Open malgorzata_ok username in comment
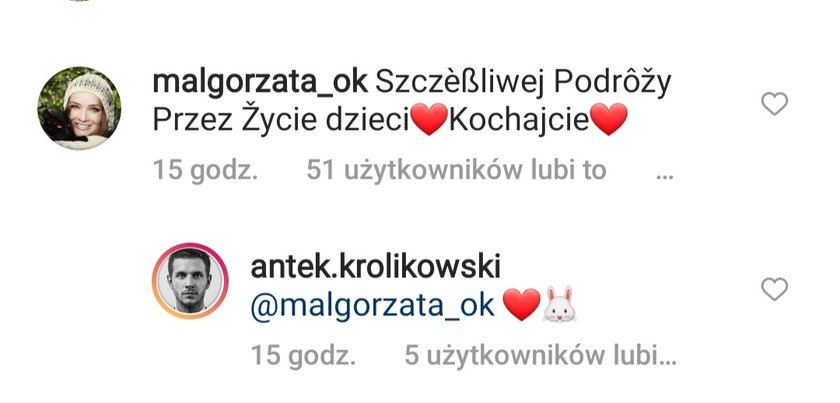This screenshot has width=840, height=403. pos(260,84)
